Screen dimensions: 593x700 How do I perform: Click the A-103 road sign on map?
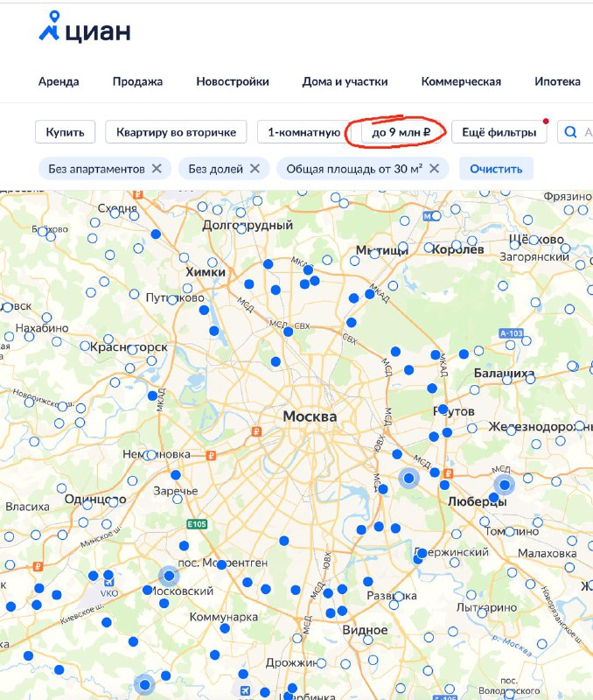click(511, 333)
